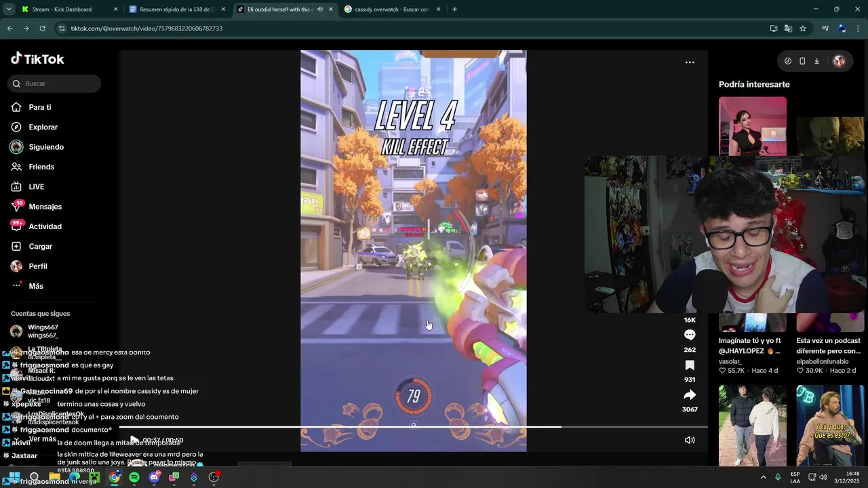Click the download desktop app icon
The height and width of the screenshot is (488, 868).
point(816,61)
